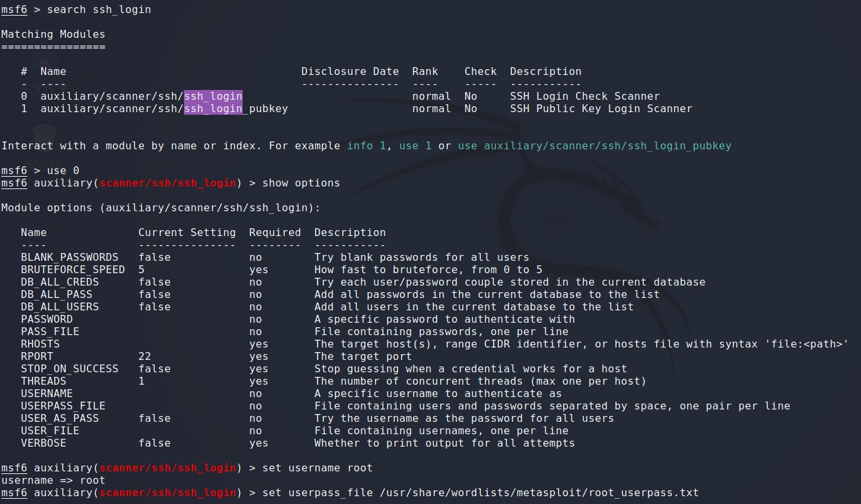Select the RHOSTS option name
Image resolution: width=861 pixels, height=504 pixels.
40,344
